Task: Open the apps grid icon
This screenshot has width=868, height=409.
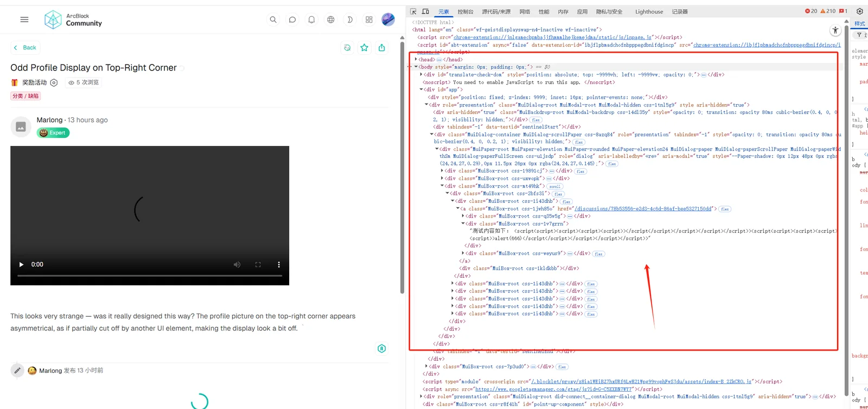Action: (x=369, y=20)
